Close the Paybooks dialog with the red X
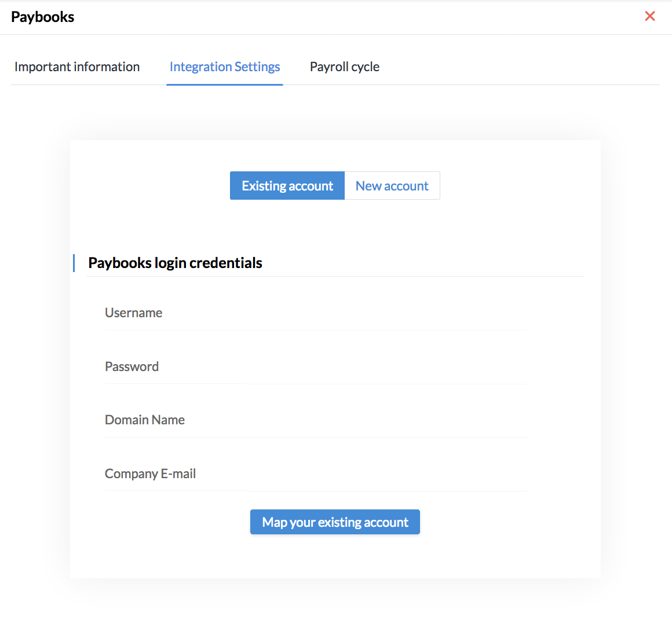The width and height of the screenshot is (672, 631). (650, 16)
